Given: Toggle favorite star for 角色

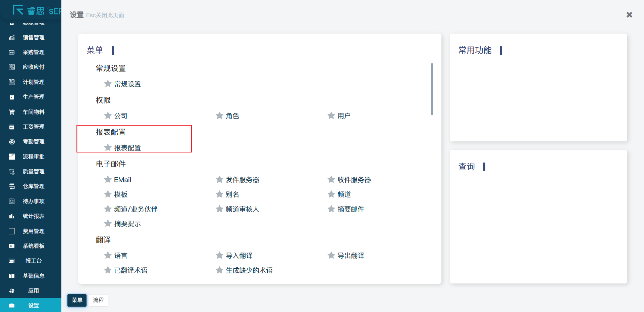Looking at the screenshot, I should (x=219, y=116).
